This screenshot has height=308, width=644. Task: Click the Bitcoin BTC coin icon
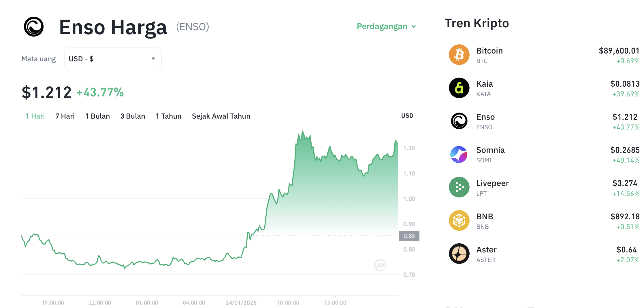pyautogui.click(x=459, y=55)
